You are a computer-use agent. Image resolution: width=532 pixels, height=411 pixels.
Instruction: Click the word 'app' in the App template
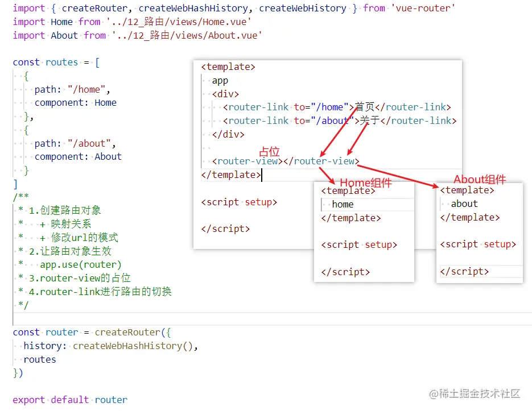(220, 81)
